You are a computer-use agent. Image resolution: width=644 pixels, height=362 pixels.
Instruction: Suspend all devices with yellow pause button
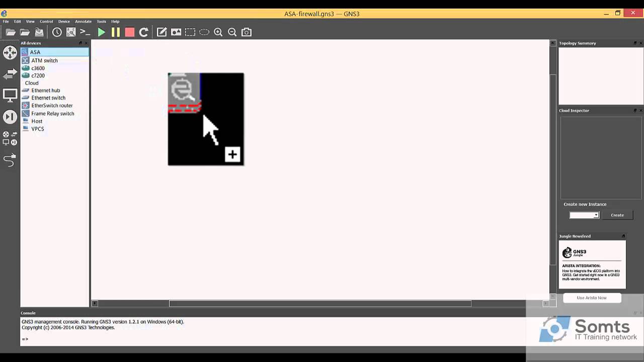(115, 32)
